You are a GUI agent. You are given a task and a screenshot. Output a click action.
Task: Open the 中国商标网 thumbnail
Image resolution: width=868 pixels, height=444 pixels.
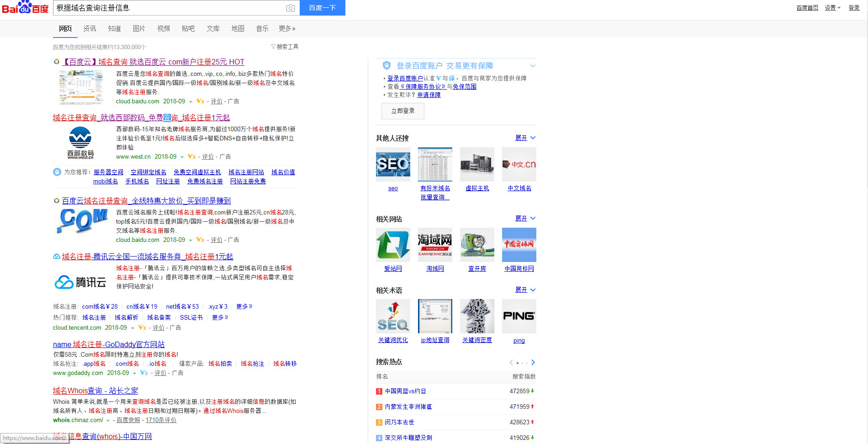519,245
